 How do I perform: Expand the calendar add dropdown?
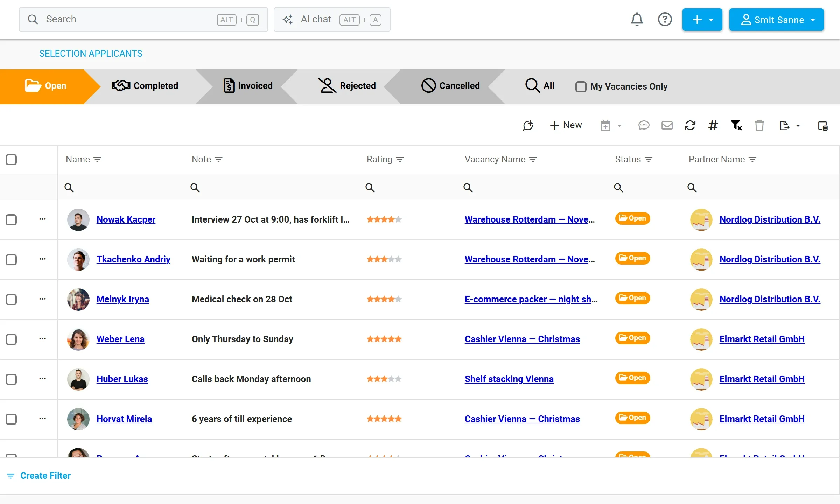pyautogui.click(x=619, y=126)
